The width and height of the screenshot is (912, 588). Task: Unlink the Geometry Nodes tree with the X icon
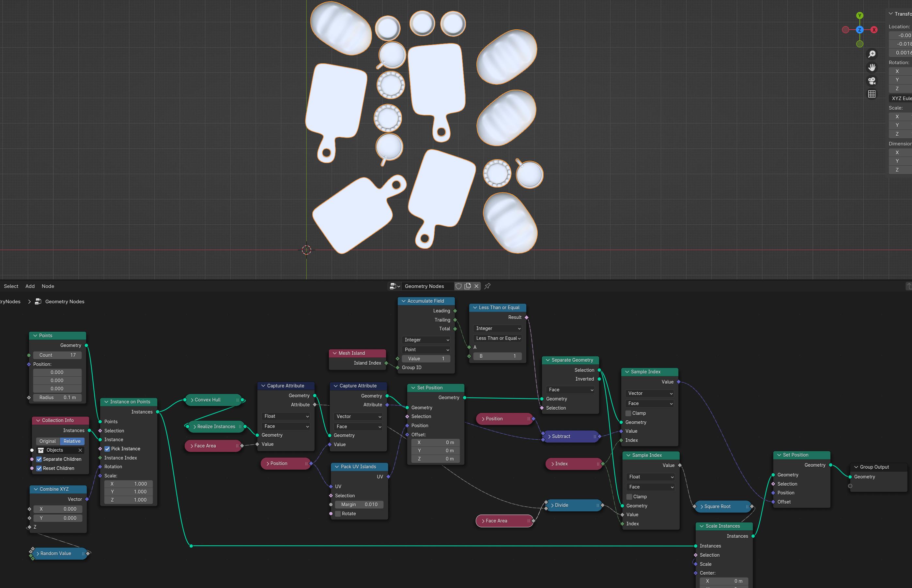(476, 286)
